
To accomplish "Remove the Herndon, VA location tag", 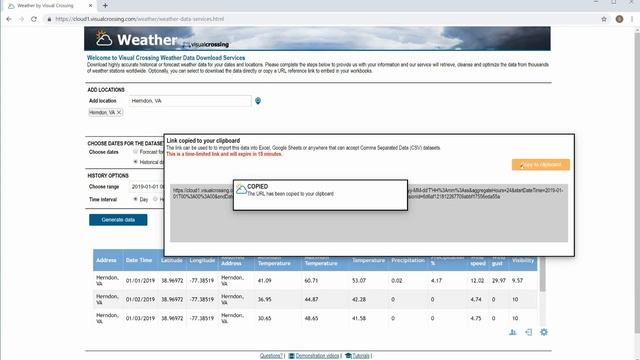I will [119, 112].
